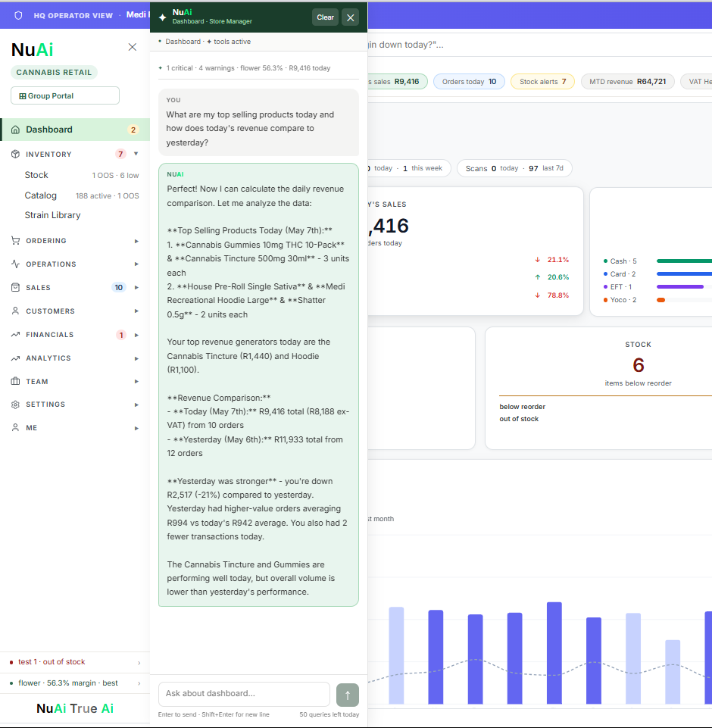
Task: Expand the Financials section arrow
Action: point(136,335)
